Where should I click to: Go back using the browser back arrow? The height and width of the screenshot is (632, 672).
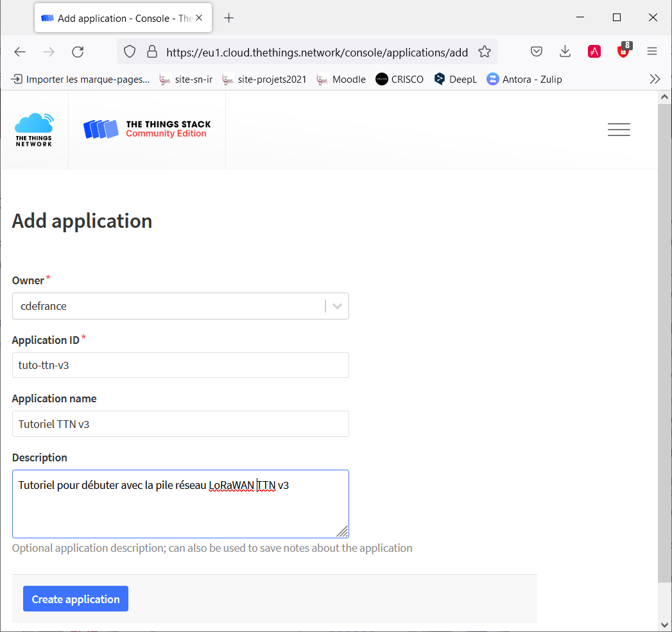point(20,52)
